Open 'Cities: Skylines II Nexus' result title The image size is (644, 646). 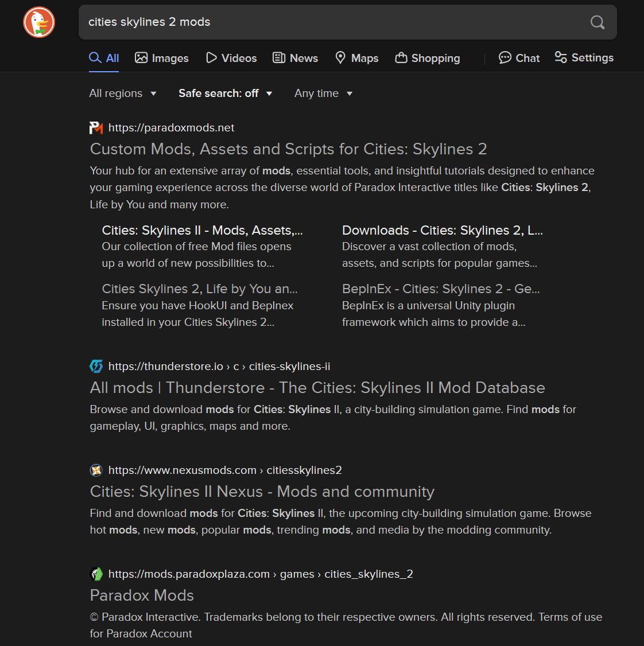pos(262,492)
